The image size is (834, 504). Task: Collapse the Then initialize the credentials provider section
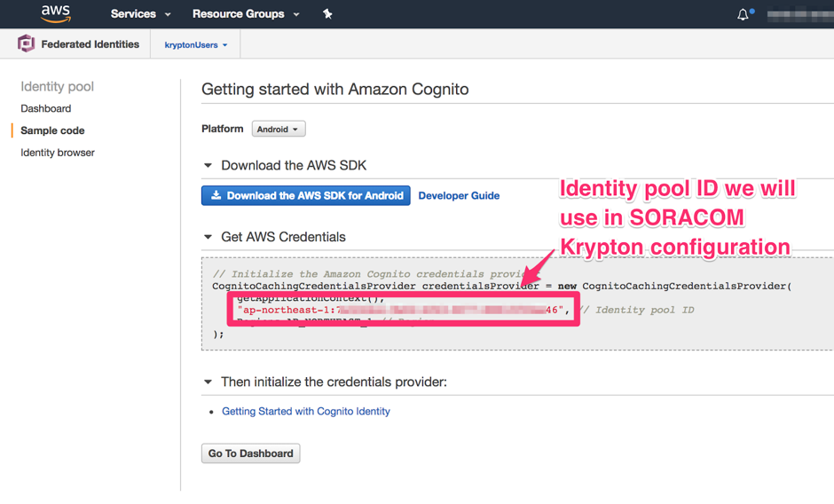(208, 382)
